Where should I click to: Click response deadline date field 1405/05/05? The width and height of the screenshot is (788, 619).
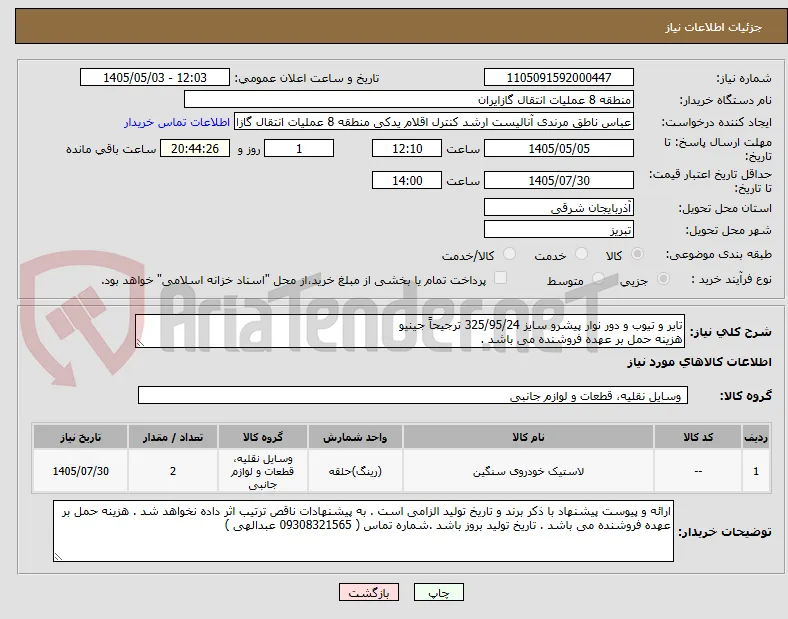coord(558,149)
